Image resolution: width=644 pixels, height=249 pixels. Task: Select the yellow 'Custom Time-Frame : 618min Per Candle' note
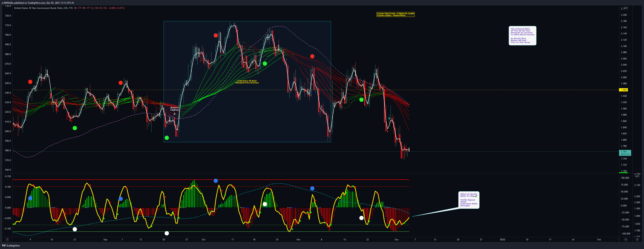point(396,14)
